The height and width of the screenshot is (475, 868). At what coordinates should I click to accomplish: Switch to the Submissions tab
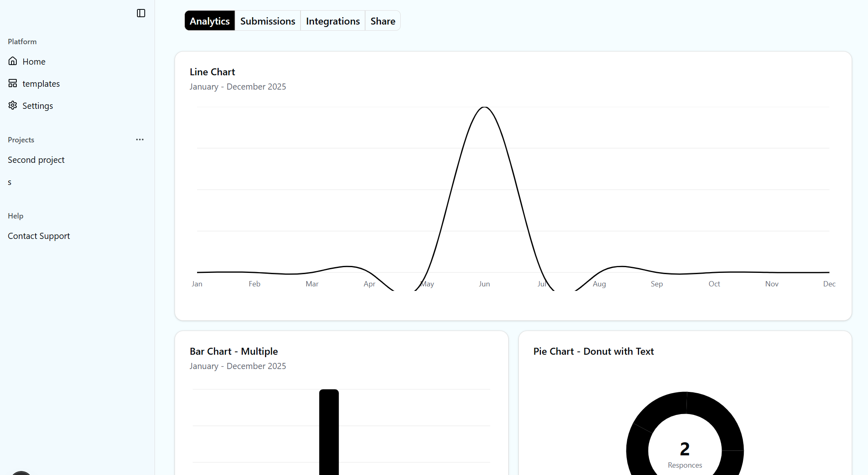[x=267, y=21]
